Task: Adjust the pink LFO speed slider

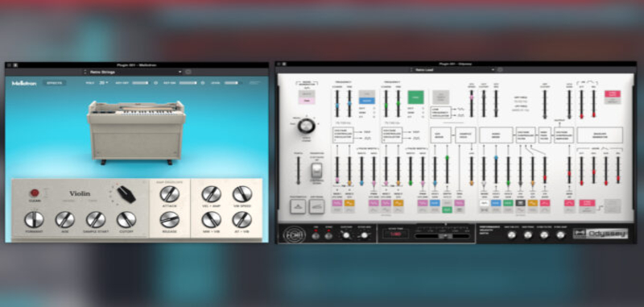Action: point(472,104)
